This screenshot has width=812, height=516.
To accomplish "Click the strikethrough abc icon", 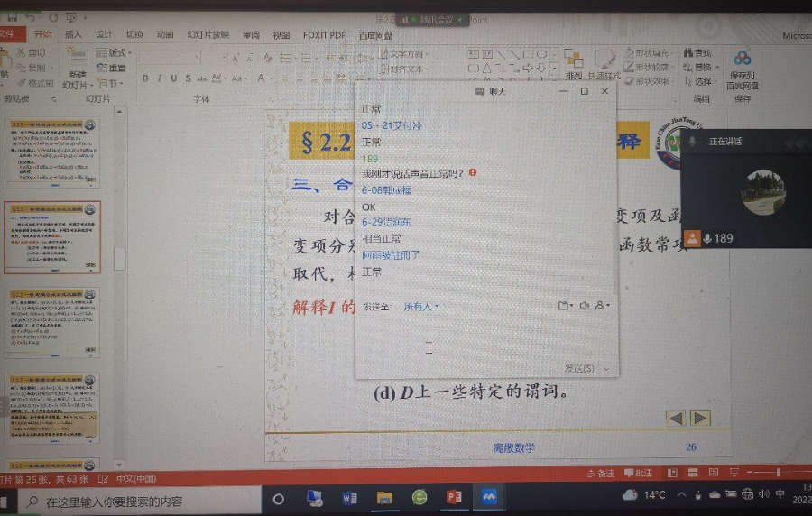I will click(x=202, y=78).
